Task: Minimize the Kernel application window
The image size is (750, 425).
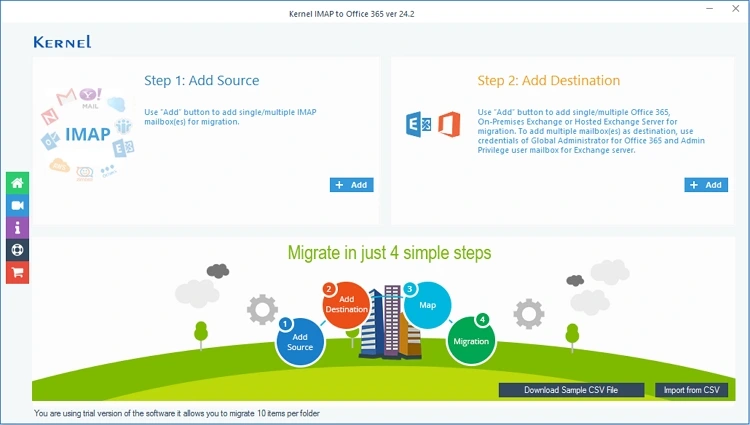Action: [x=709, y=9]
